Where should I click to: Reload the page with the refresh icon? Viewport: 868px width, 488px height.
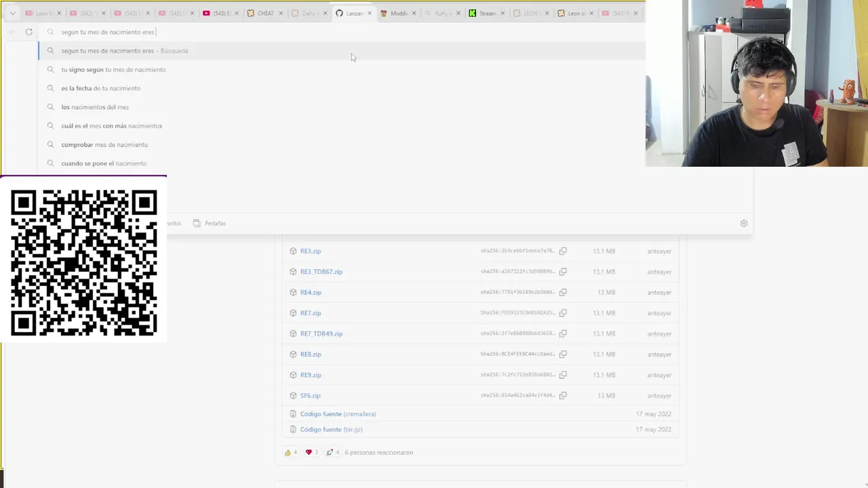pos(28,32)
